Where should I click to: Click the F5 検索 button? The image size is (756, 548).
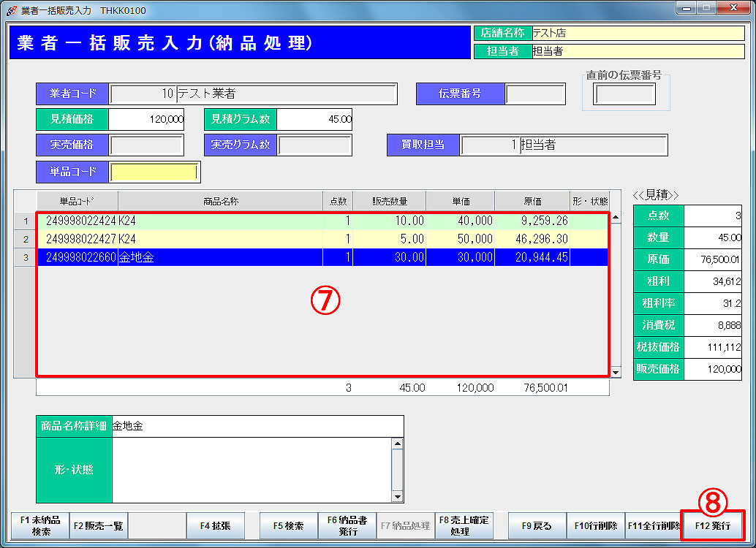coord(288,526)
